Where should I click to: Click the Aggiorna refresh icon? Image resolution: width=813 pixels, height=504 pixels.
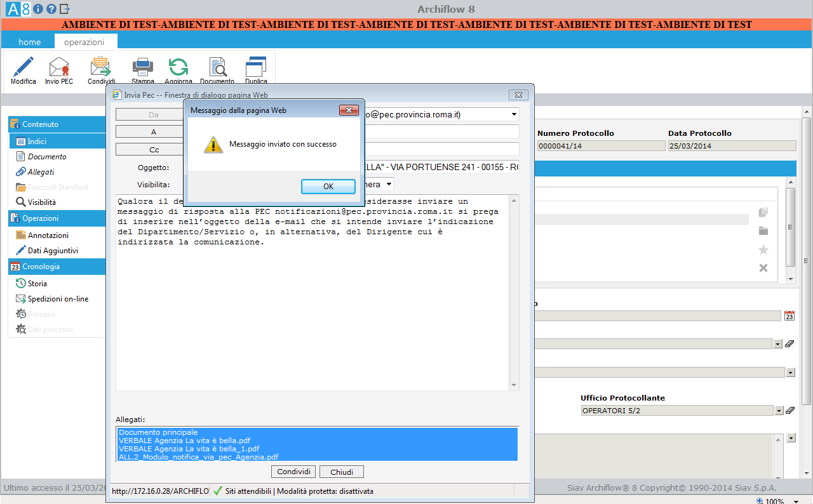(x=178, y=70)
